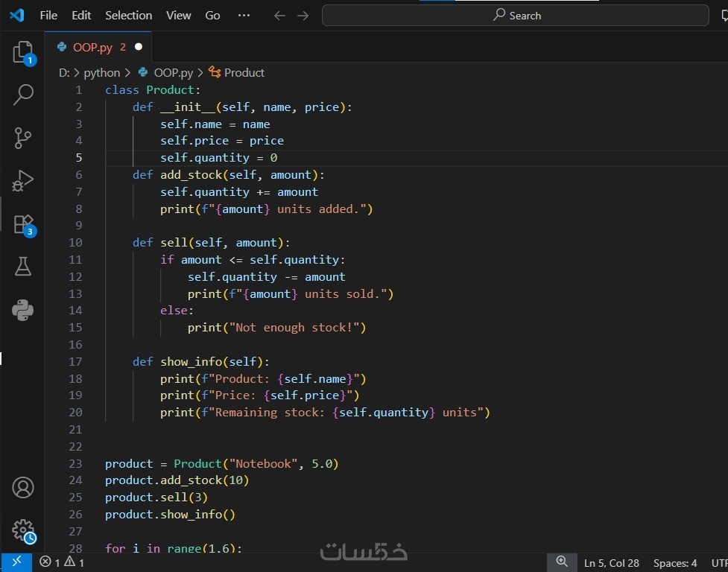Click the "Notebook" string argument
Image resolution: width=728 pixels, height=572 pixels.
point(263,463)
